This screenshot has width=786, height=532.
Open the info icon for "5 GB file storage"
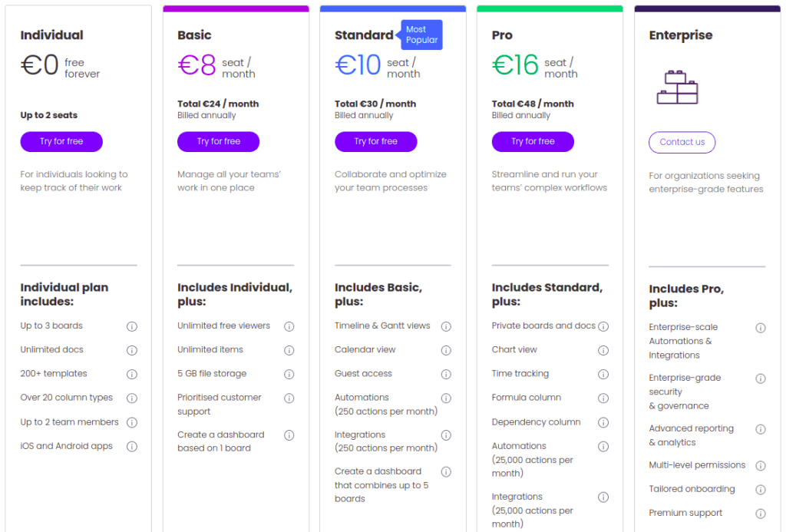coord(289,374)
